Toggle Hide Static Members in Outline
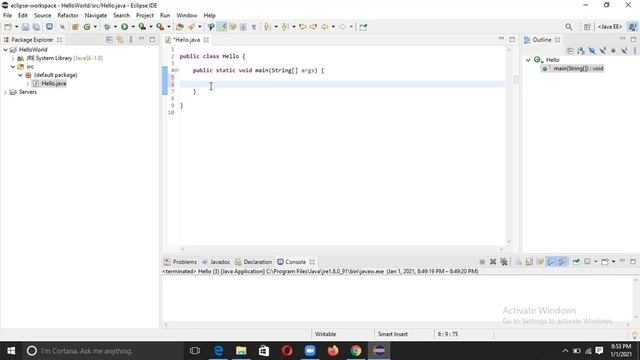Viewport: 640px width, 360px height. tap(602, 51)
